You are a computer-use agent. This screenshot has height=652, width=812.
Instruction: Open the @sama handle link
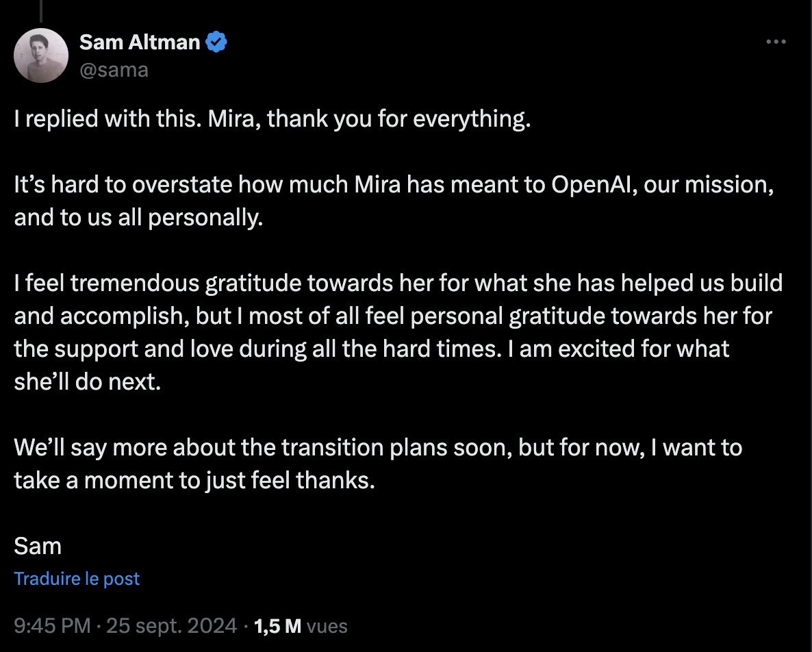pyautogui.click(x=114, y=70)
